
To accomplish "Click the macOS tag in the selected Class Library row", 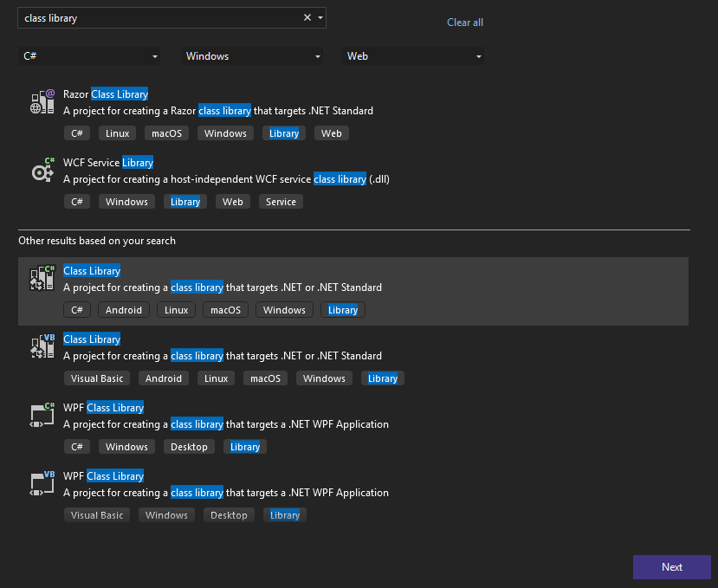I will (226, 310).
